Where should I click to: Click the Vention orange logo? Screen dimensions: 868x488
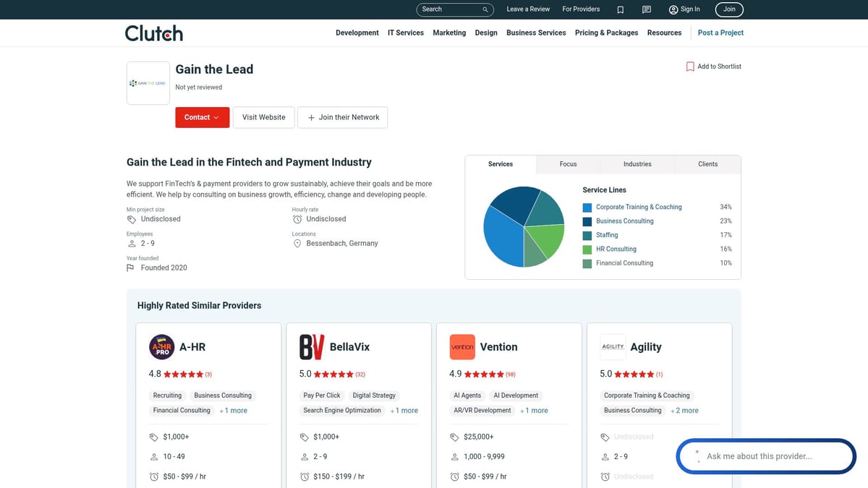coord(462,347)
